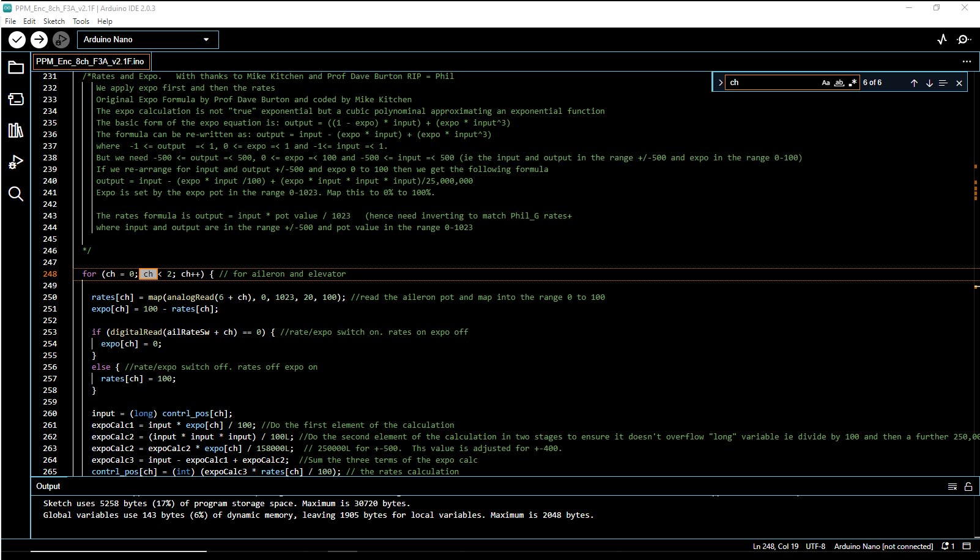Click the find search input field
The height and width of the screenshot is (560, 980).
coord(772,83)
